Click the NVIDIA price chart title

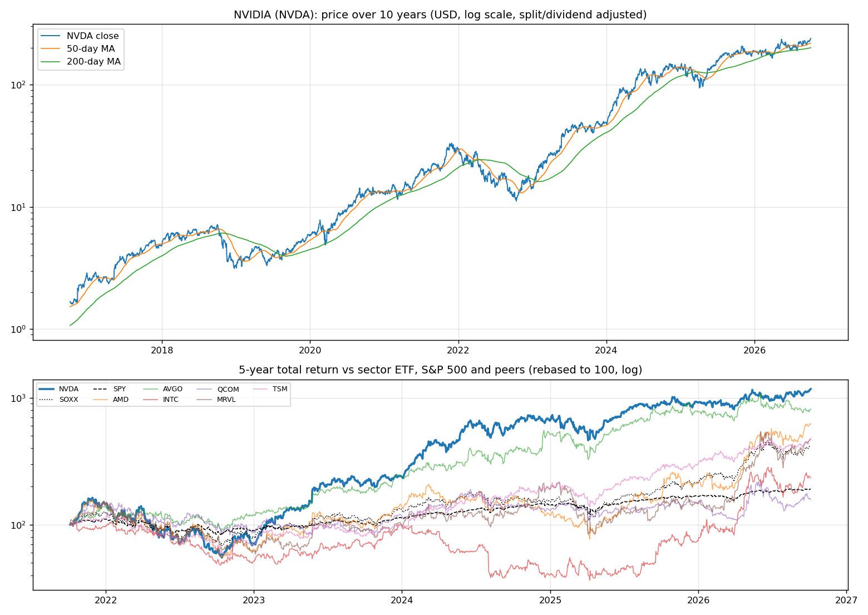tap(440, 14)
